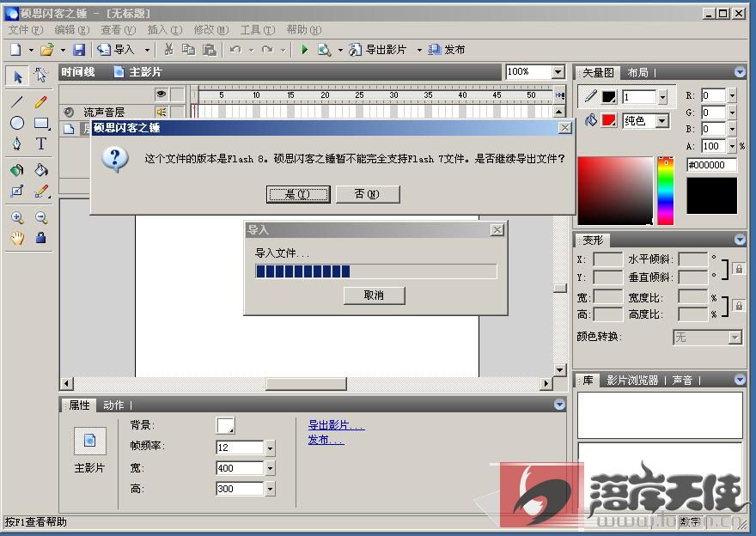Viewport: 756px width, 536px height.
Task: Choose the Pencil tool
Action: (x=41, y=101)
